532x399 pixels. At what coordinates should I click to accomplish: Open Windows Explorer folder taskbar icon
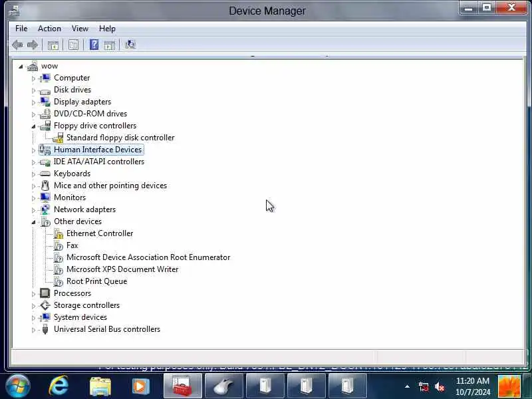coord(100,387)
